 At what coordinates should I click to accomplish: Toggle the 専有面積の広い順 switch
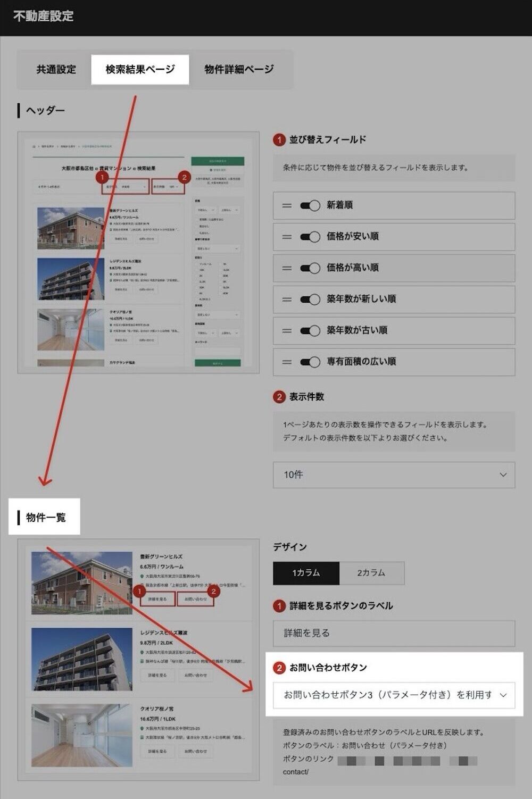pos(310,362)
